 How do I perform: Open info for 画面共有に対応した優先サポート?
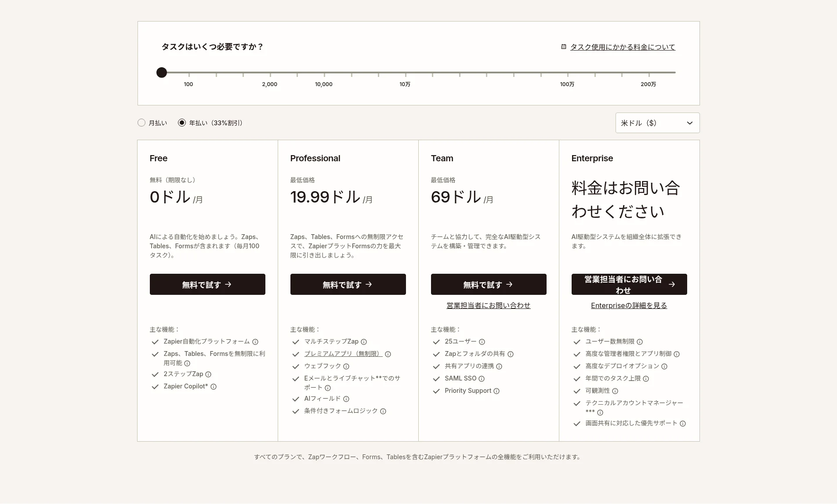[x=683, y=424]
